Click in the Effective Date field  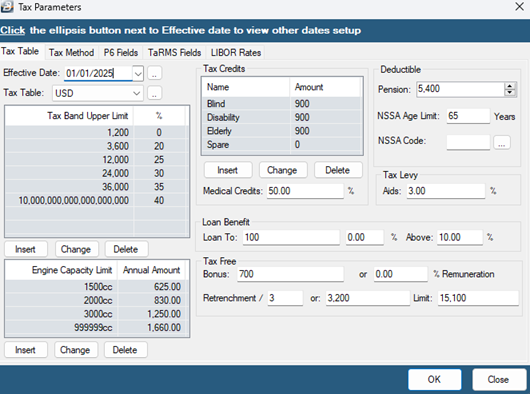[x=98, y=73]
